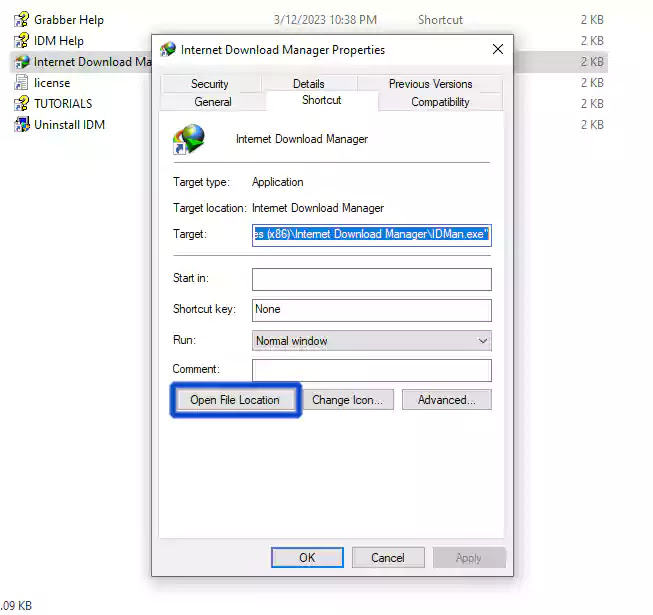Select the Grabber Help file name
This screenshot has height=615, width=653.
[69, 20]
